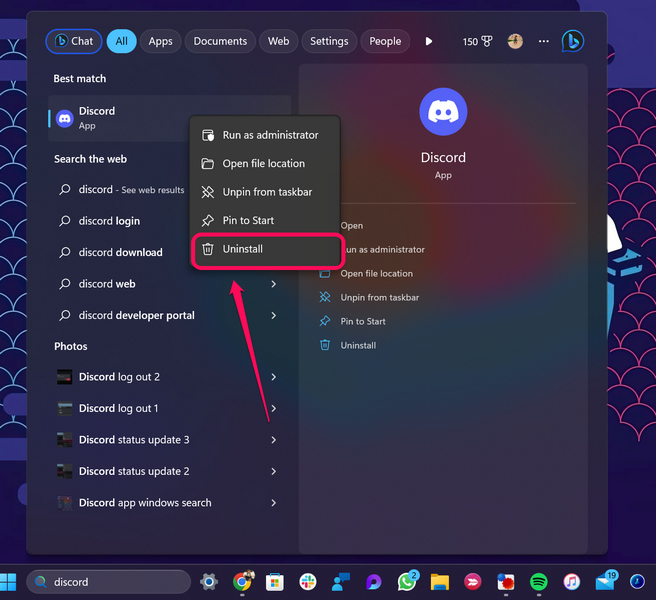Viewport: 656px width, 600px height.
Task: Open the Bing Chat icon at top right
Action: pyautogui.click(x=572, y=41)
